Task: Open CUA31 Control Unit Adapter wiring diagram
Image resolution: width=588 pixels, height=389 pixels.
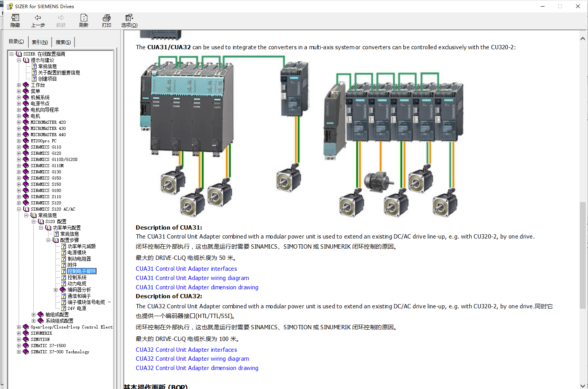Action: tap(192, 278)
